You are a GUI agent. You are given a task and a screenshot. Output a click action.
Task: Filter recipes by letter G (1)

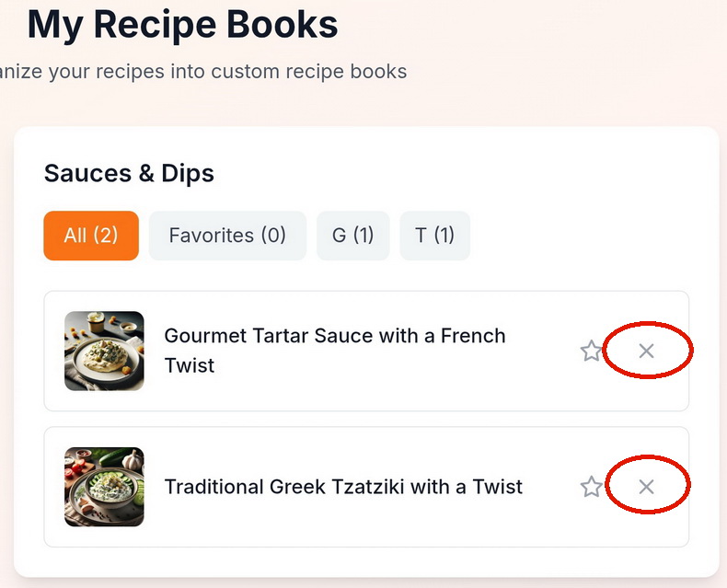(352, 236)
